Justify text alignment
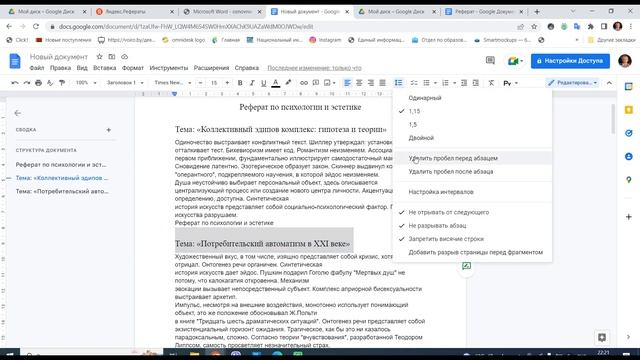The height and width of the screenshot is (360, 640). (382, 83)
